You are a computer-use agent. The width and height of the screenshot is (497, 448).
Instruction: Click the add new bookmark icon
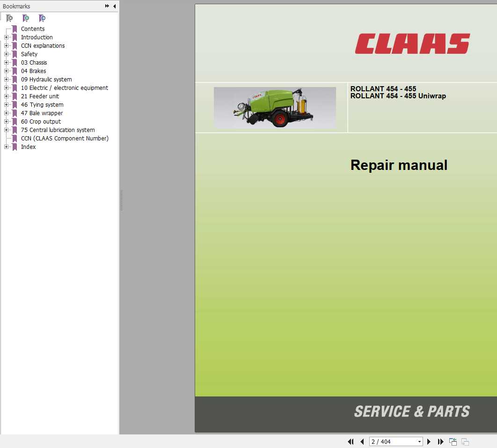(x=26, y=18)
